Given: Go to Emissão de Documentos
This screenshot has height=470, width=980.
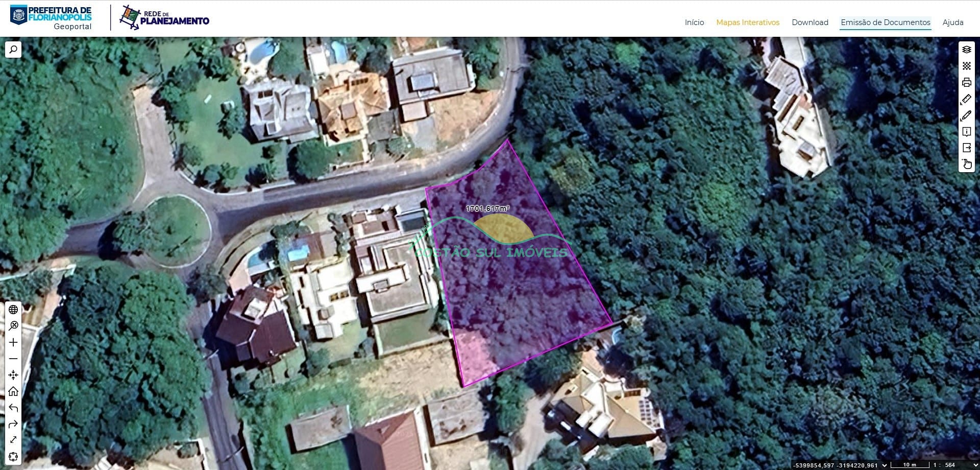Looking at the screenshot, I should pyautogui.click(x=886, y=22).
